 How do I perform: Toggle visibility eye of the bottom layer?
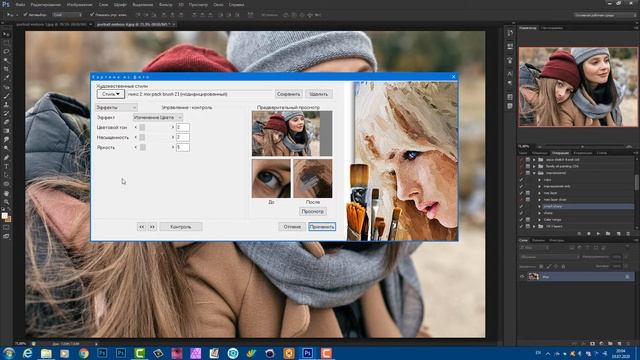coord(522,276)
